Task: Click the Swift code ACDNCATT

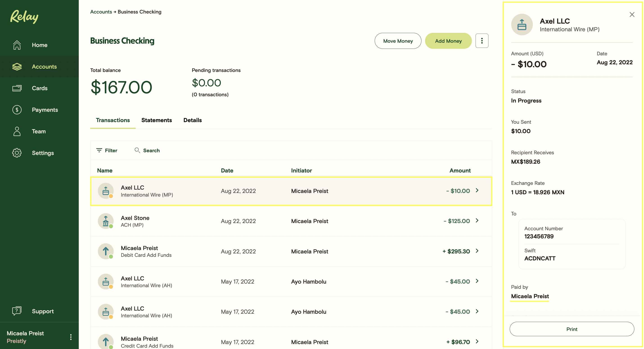Action: [x=540, y=258]
